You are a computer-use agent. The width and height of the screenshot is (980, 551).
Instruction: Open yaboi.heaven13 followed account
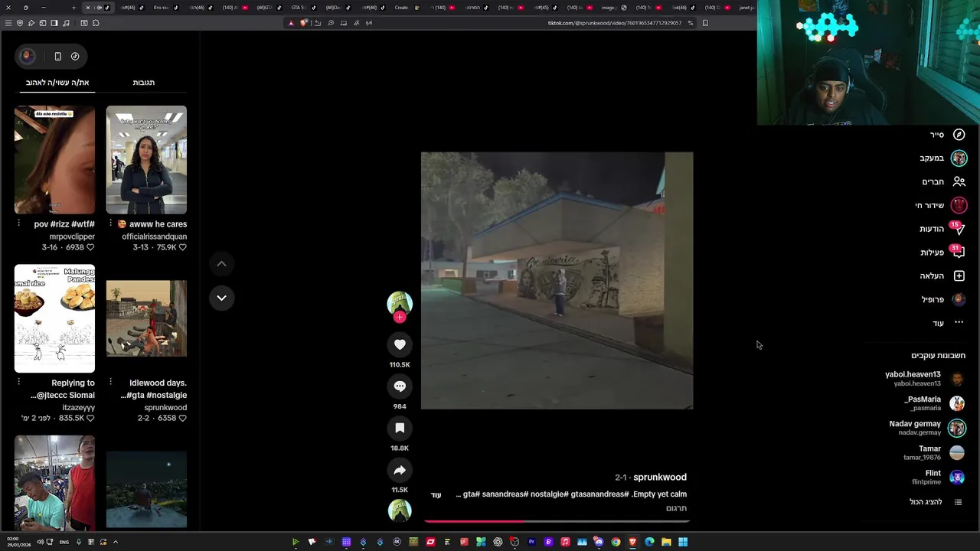click(926, 378)
